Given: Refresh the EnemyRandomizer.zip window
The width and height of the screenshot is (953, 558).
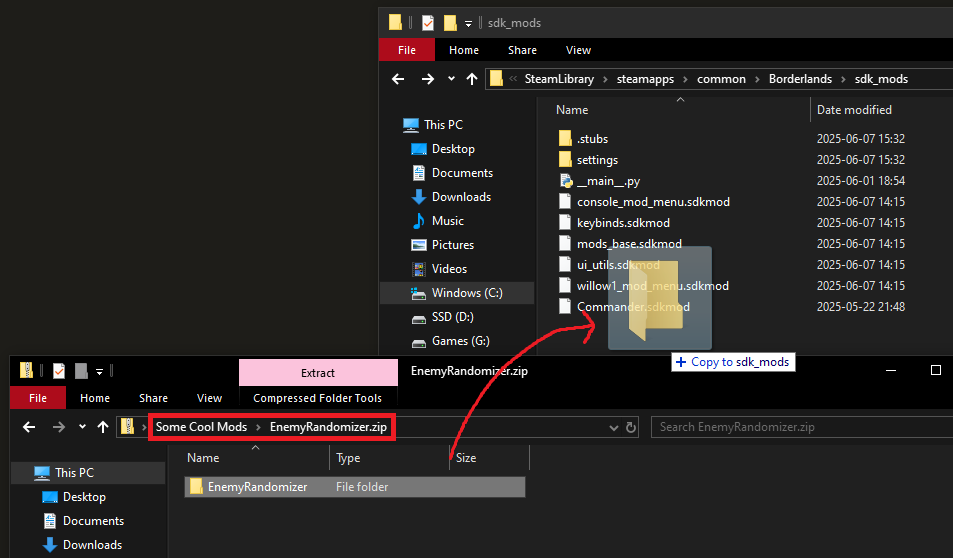Looking at the screenshot, I should (631, 427).
